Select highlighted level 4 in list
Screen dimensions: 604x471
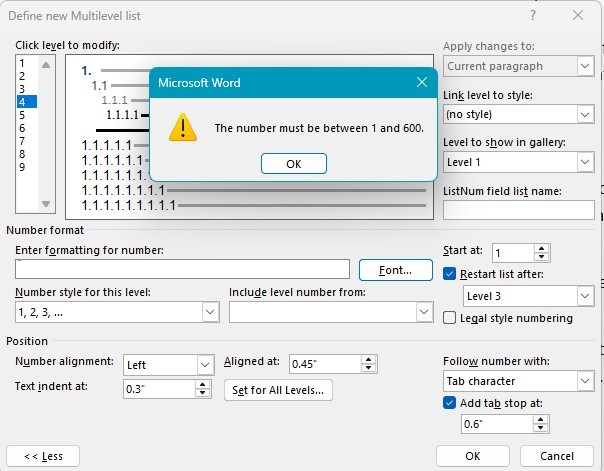(x=26, y=102)
